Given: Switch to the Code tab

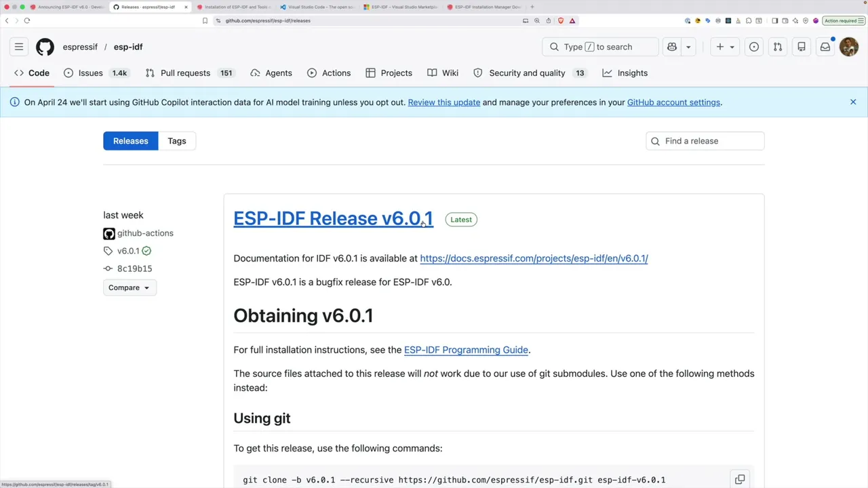Looking at the screenshot, I should click(x=32, y=73).
